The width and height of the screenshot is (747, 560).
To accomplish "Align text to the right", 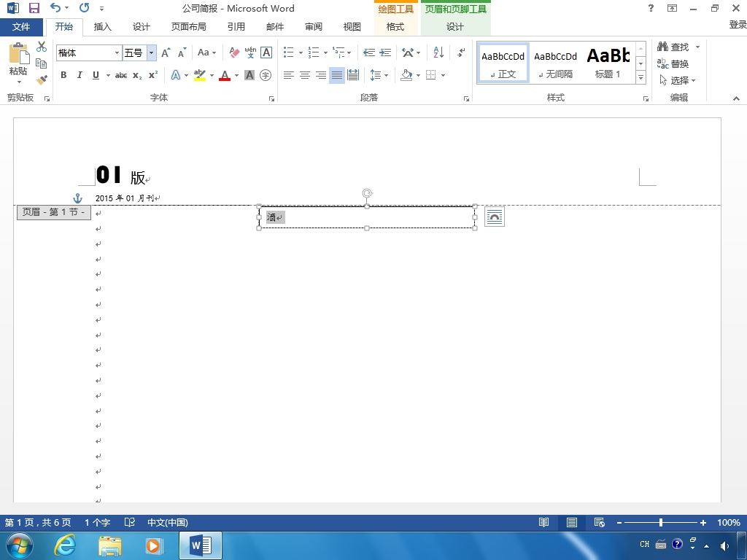I will click(x=321, y=75).
